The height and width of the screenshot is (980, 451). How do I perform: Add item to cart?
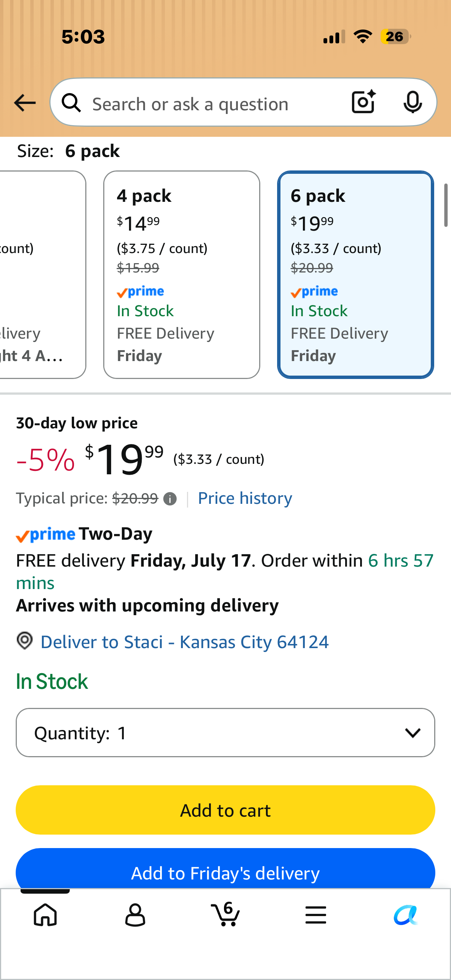click(x=225, y=810)
